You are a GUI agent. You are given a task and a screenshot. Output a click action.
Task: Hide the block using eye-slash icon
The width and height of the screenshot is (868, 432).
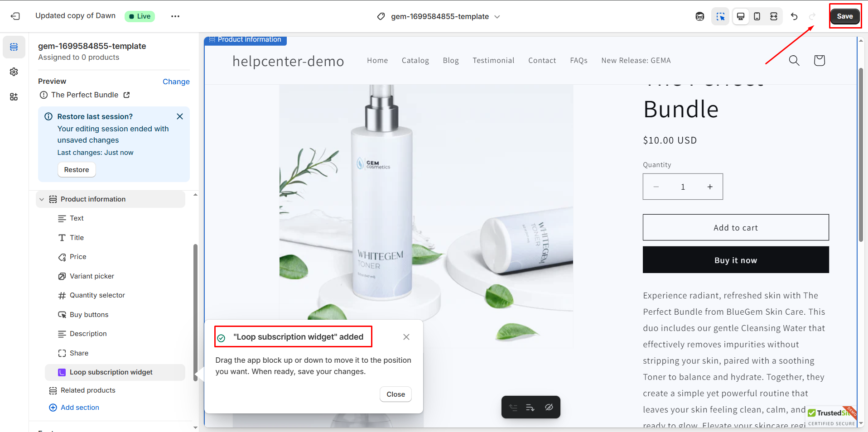(549, 407)
